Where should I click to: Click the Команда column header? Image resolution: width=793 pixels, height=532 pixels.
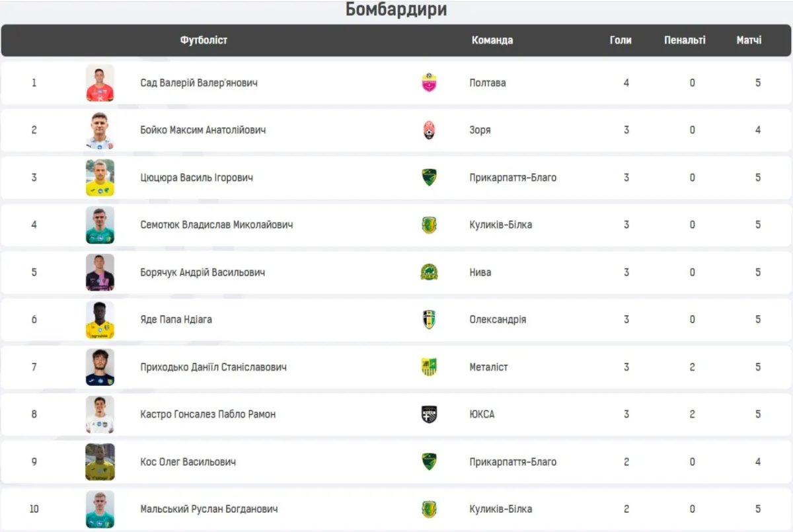point(492,40)
